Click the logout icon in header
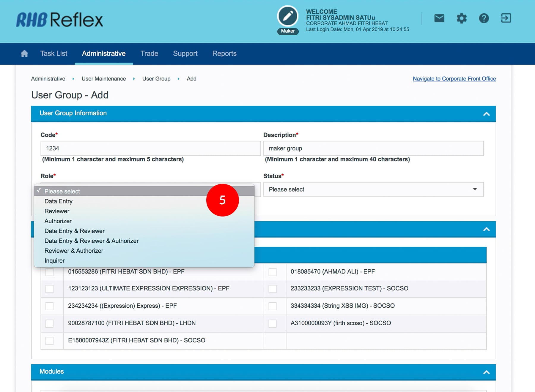Screen dimensions: 535x392 click(506, 18)
